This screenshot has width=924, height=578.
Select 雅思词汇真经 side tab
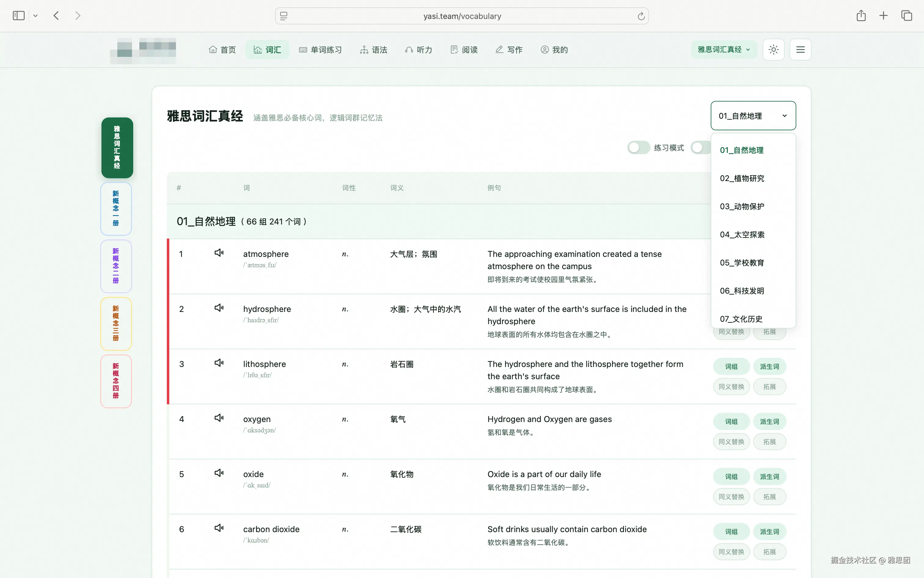(117, 147)
